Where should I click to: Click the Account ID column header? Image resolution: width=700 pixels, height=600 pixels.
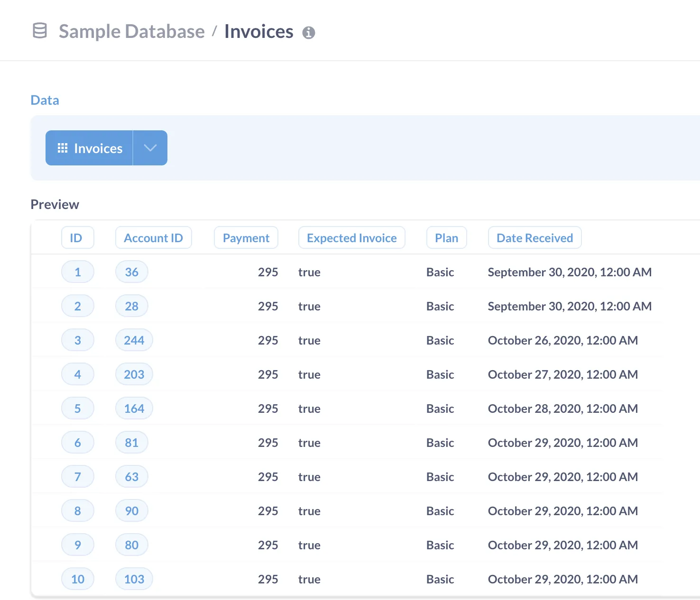[153, 237]
